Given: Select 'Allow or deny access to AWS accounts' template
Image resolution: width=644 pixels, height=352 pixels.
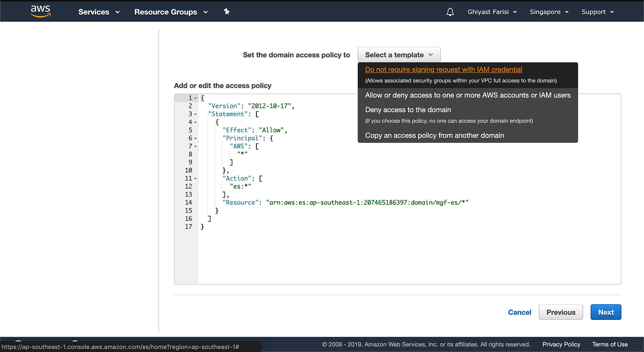Looking at the screenshot, I should pos(468,95).
